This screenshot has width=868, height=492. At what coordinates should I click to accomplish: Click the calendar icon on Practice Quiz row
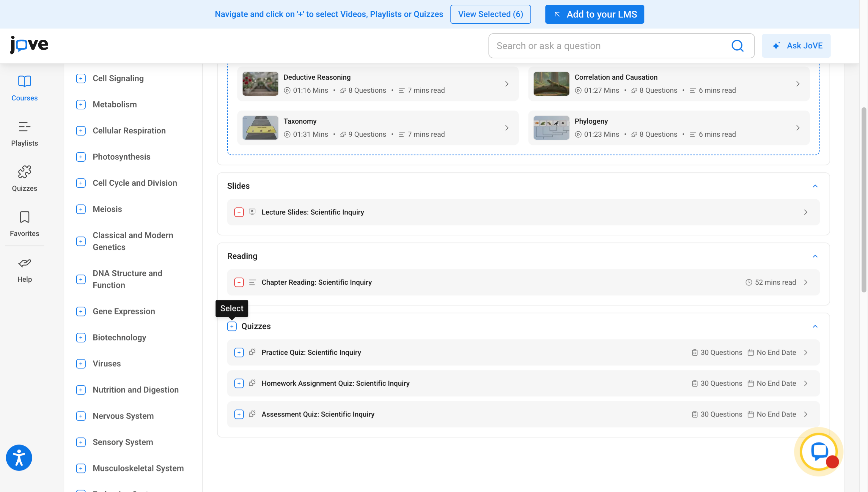pos(750,352)
